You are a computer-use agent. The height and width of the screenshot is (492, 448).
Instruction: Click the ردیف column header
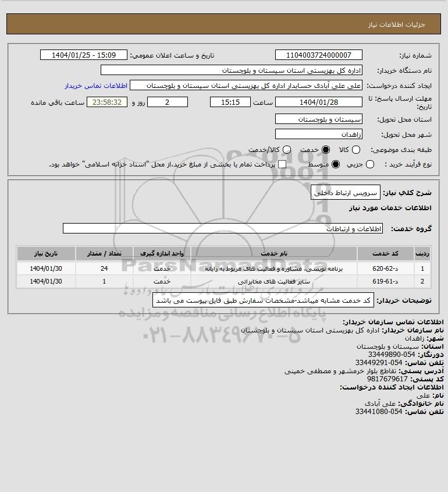pos(422,253)
